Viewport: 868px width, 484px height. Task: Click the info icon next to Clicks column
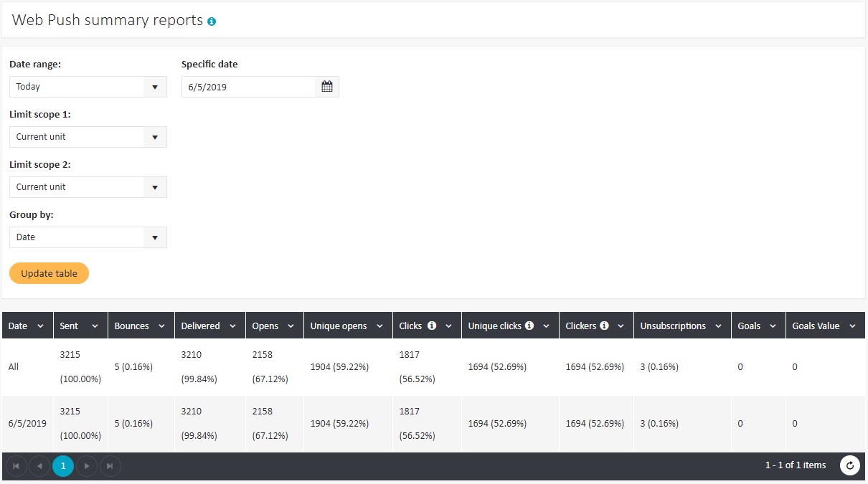click(432, 326)
